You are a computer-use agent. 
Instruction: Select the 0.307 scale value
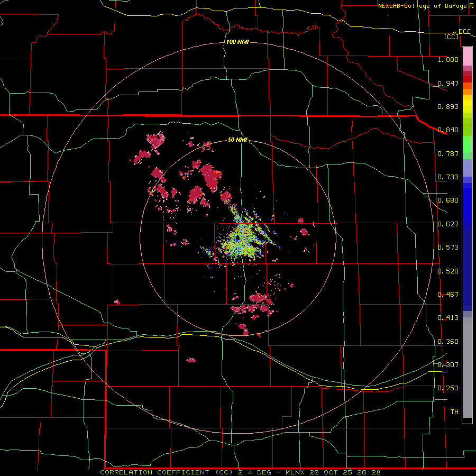coord(448,365)
